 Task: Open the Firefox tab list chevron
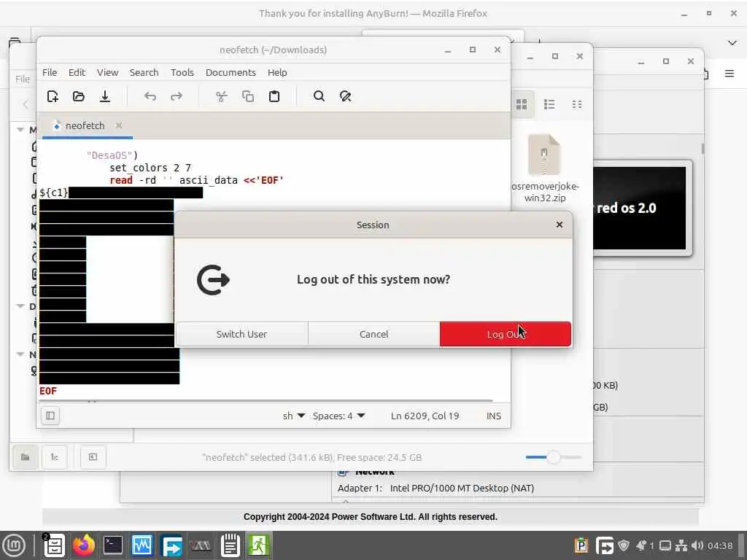[x=732, y=43]
